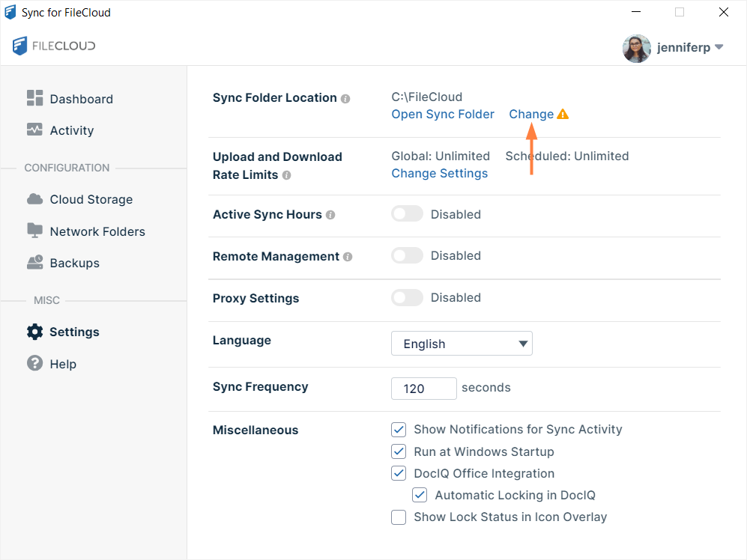The width and height of the screenshot is (747, 560).
Task: Click the Cloud Storage cloud icon
Action: tap(35, 199)
